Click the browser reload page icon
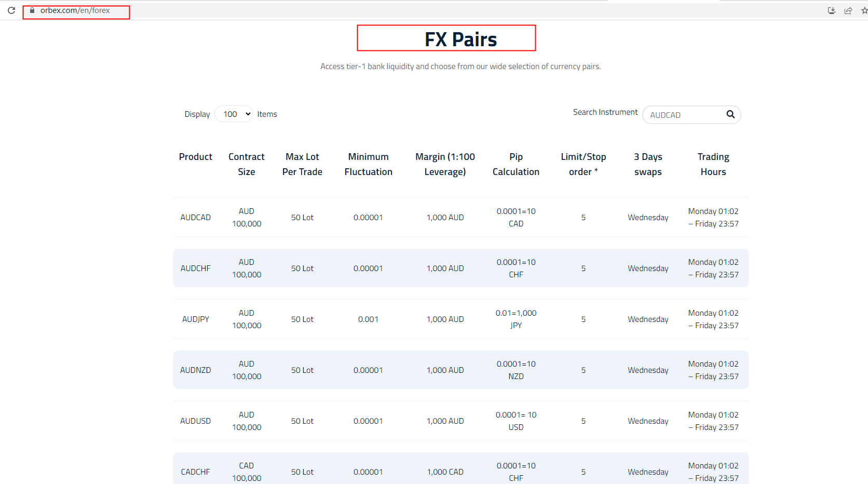The width and height of the screenshot is (868, 484). pos(11,10)
